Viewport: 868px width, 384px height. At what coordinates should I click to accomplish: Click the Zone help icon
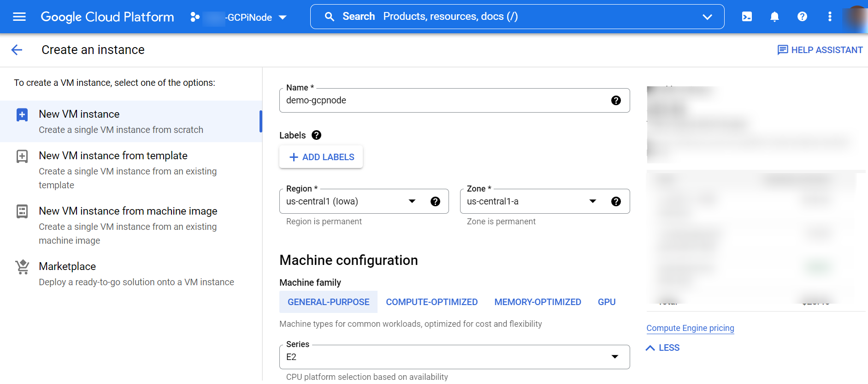[x=616, y=201]
